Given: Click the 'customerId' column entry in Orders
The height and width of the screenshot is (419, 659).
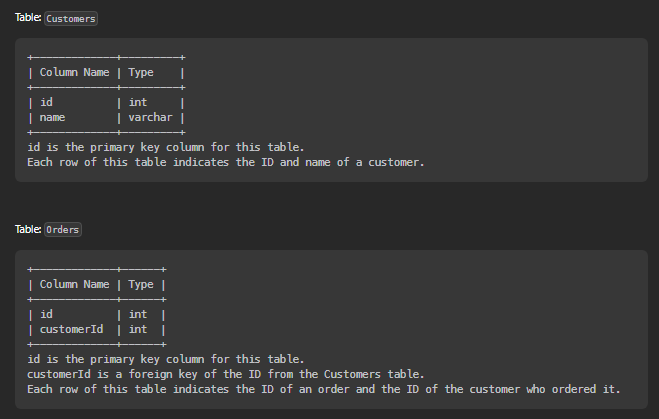Looking at the screenshot, I should (x=71, y=329).
